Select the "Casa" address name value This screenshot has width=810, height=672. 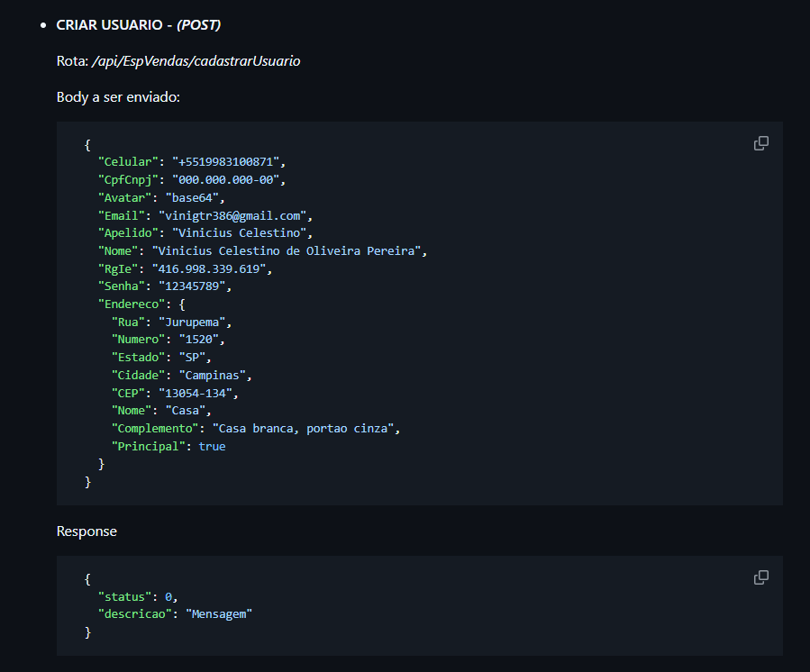(186, 411)
